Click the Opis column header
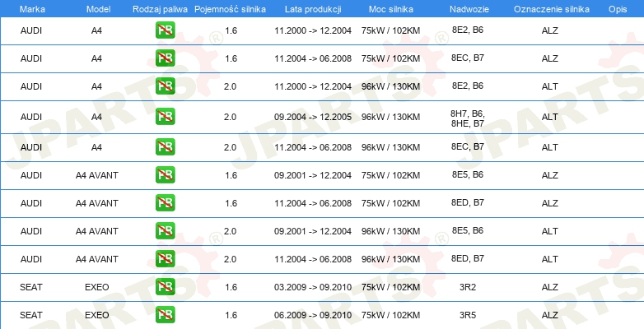The image size is (644, 329). [x=618, y=9]
